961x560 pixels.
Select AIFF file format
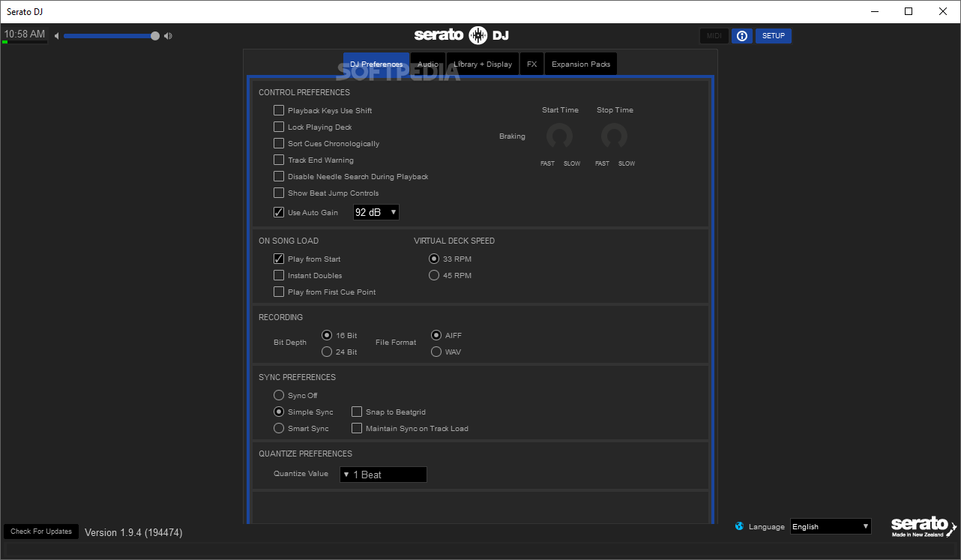point(436,335)
